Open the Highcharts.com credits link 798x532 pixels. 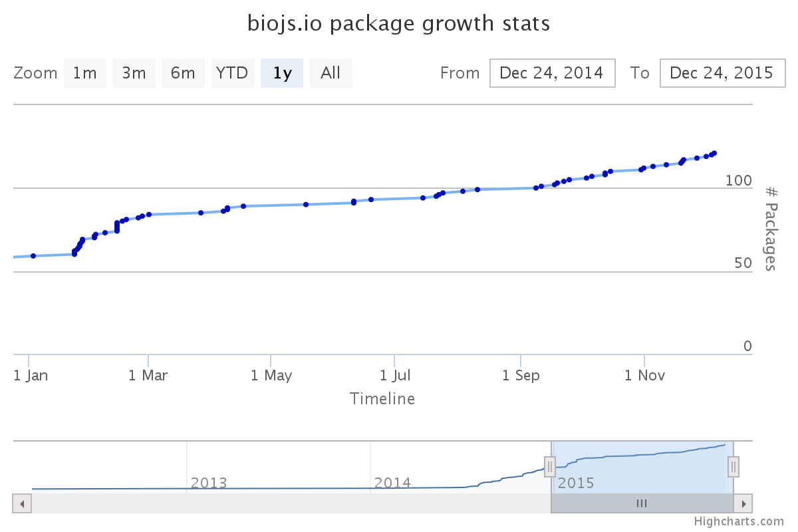[739, 522]
